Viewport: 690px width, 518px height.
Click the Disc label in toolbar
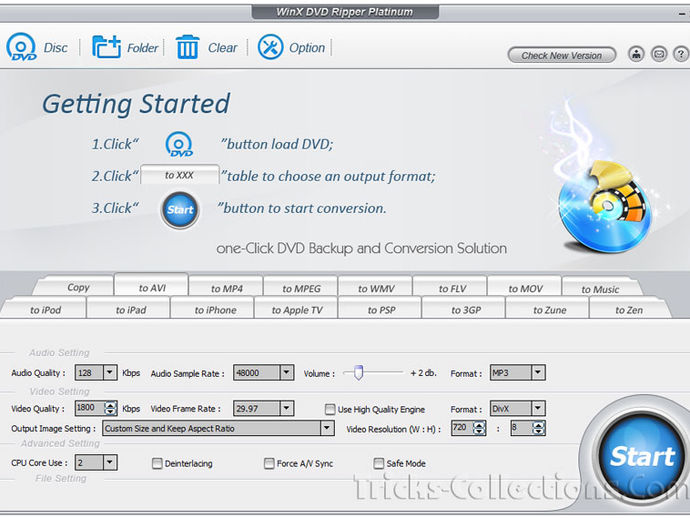click(x=55, y=48)
